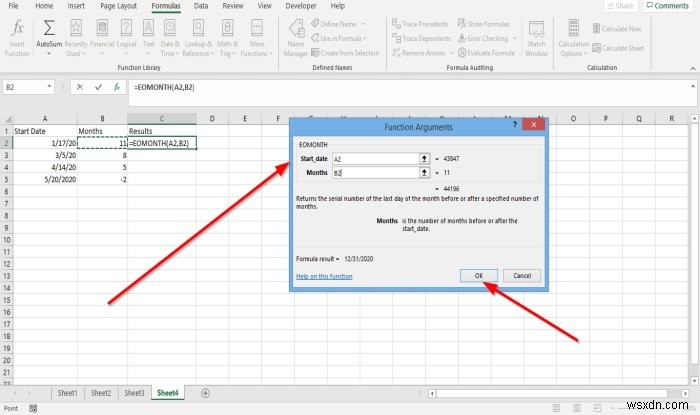Open the Watch Window
This screenshot has height=415, width=700.
pos(536,38)
